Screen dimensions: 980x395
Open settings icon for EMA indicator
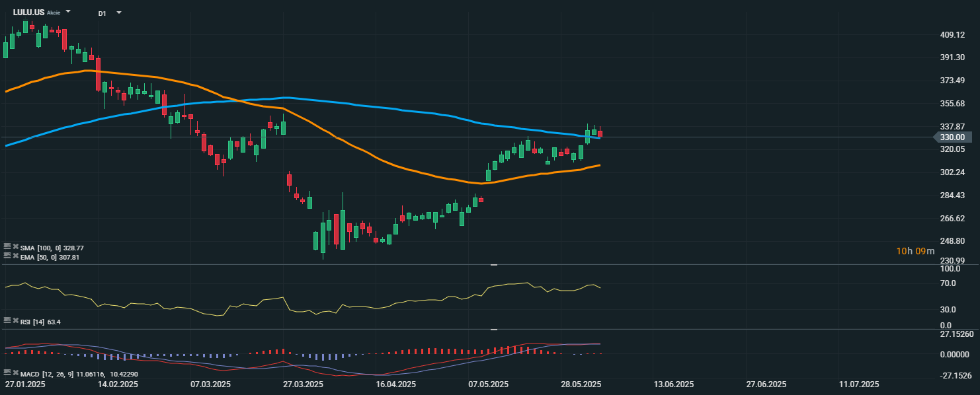pyautogui.click(x=7, y=256)
